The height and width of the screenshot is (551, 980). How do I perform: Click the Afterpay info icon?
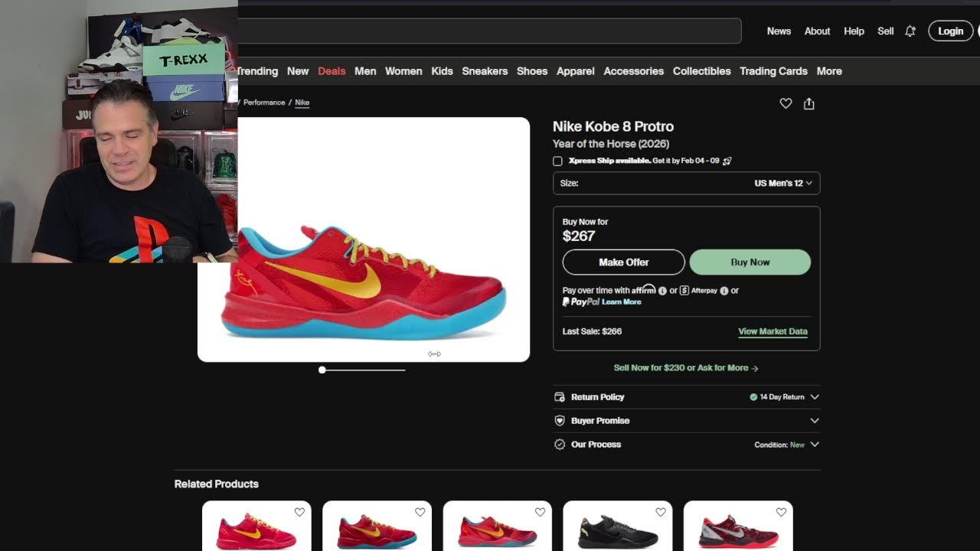point(724,291)
